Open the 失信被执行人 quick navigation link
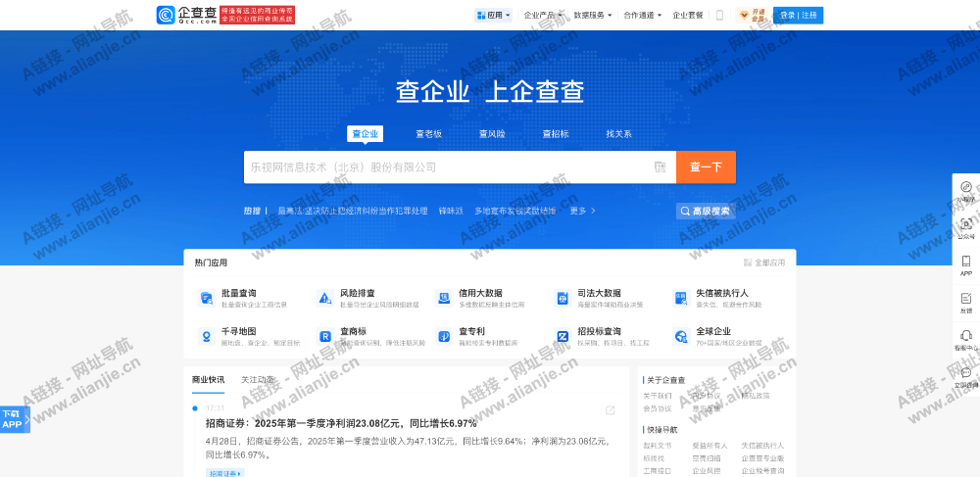The height and width of the screenshot is (477, 980). click(762, 446)
